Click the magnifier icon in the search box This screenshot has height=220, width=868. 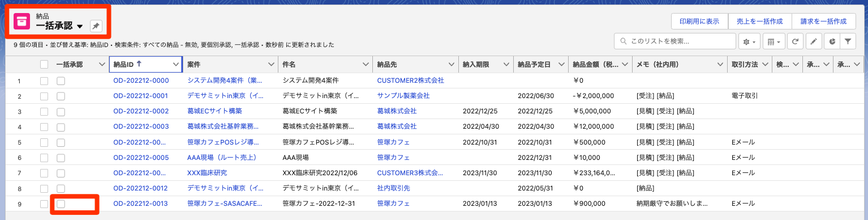click(x=623, y=41)
